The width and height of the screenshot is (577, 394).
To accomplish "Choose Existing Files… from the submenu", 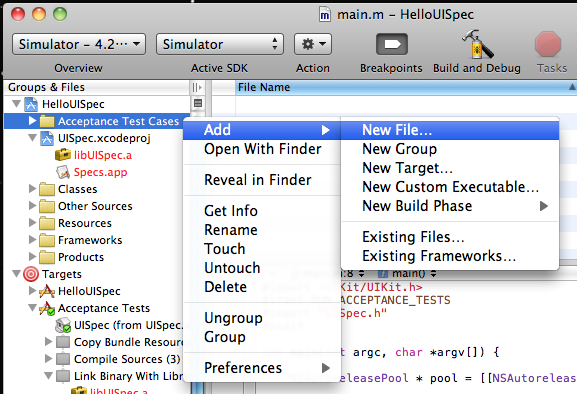I will (x=450, y=237).
